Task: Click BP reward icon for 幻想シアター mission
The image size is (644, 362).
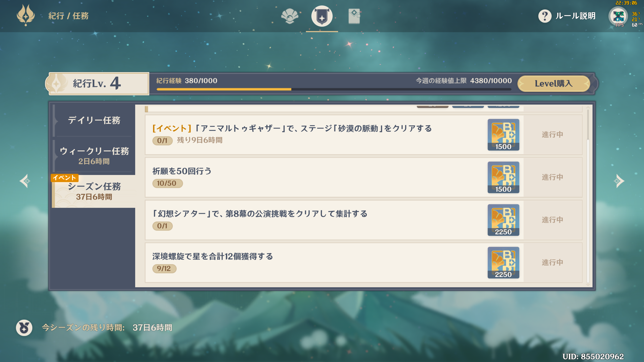Action: coord(503,220)
